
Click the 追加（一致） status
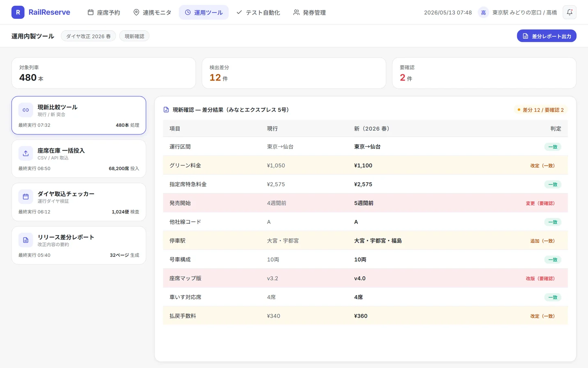(x=543, y=241)
